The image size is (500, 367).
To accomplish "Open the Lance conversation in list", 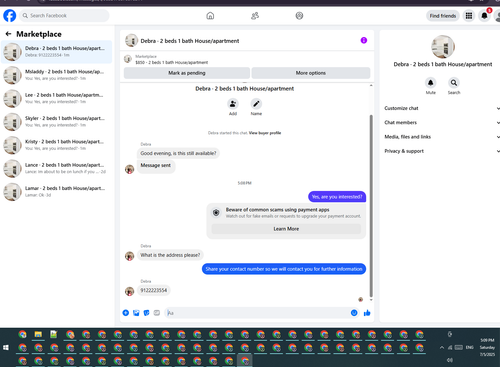I will point(57,168).
